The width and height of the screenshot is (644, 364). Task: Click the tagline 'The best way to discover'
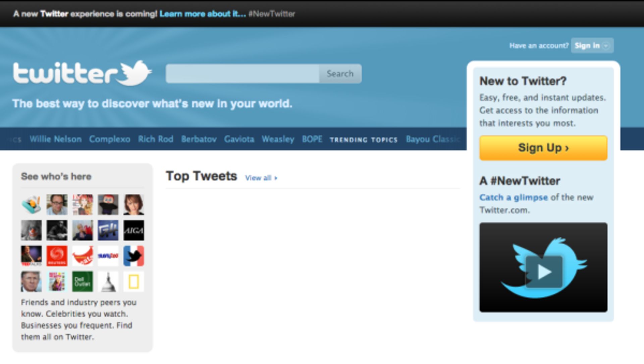[x=152, y=104]
